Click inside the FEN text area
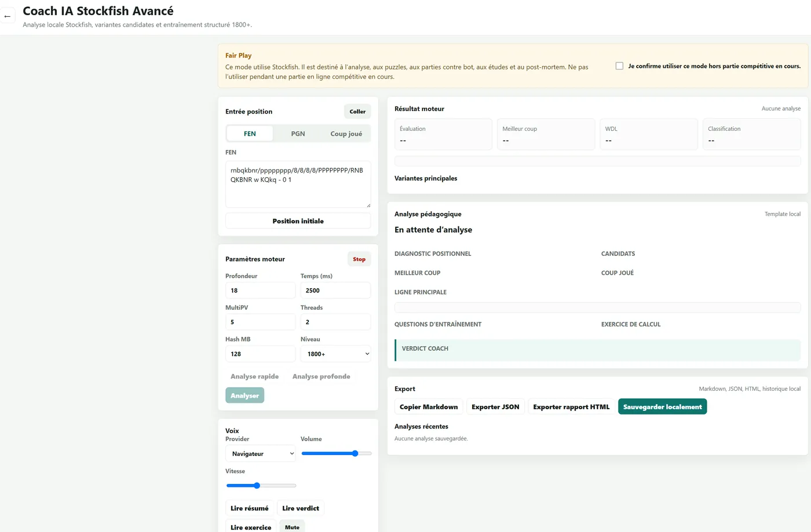The height and width of the screenshot is (532, 811). point(298,184)
